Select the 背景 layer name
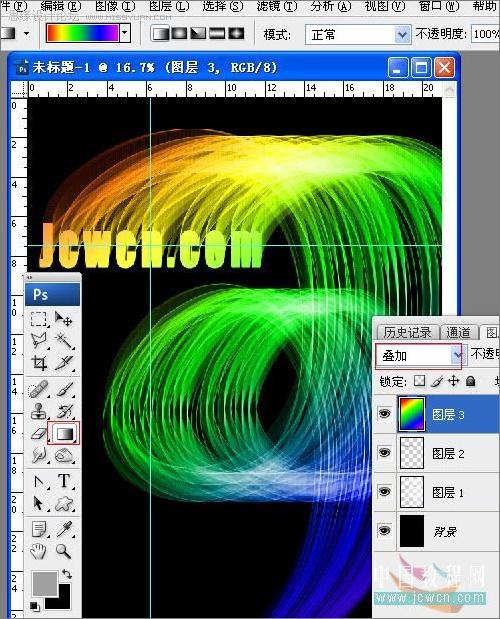 445,531
